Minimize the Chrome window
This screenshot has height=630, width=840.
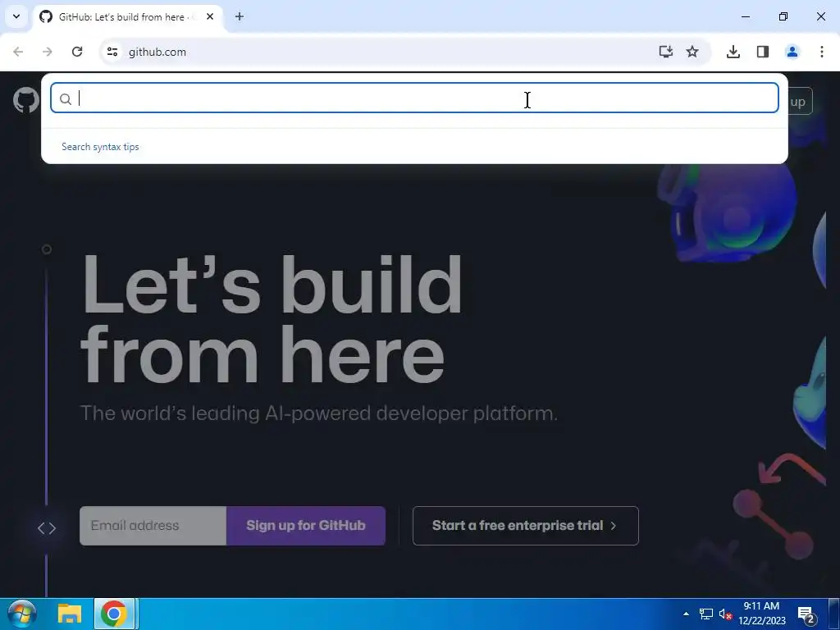745,16
